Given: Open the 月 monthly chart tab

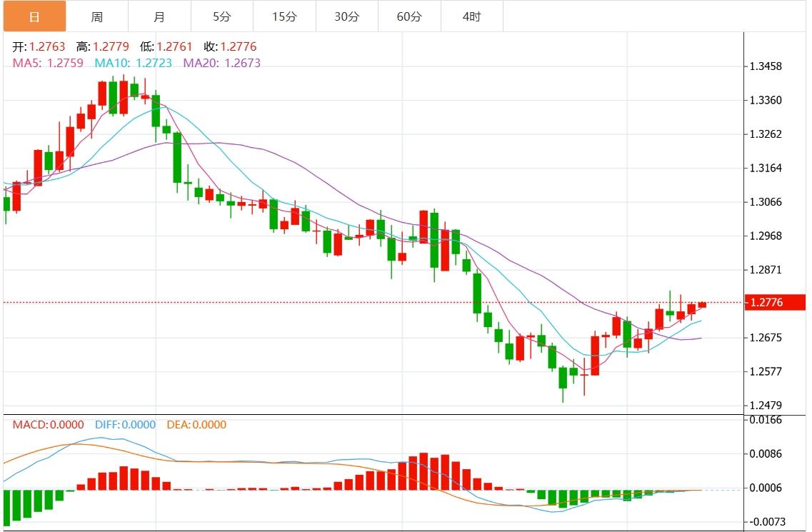Looking at the screenshot, I should 159,16.
